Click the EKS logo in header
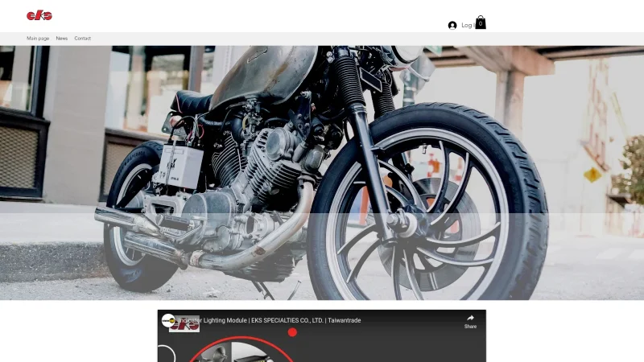The height and width of the screenshot is (362, 644). [x=39, y=15]
